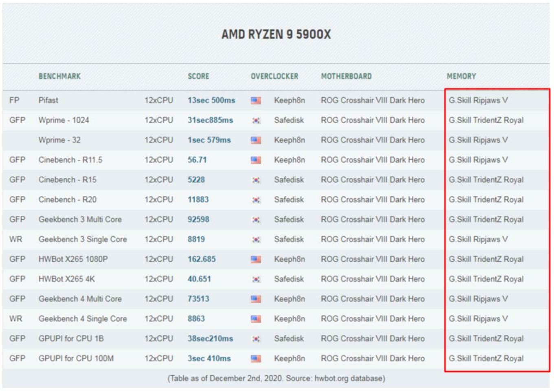Click ROG Crosshair VIII Dark Hero in Pifast row

click(373, 100)
